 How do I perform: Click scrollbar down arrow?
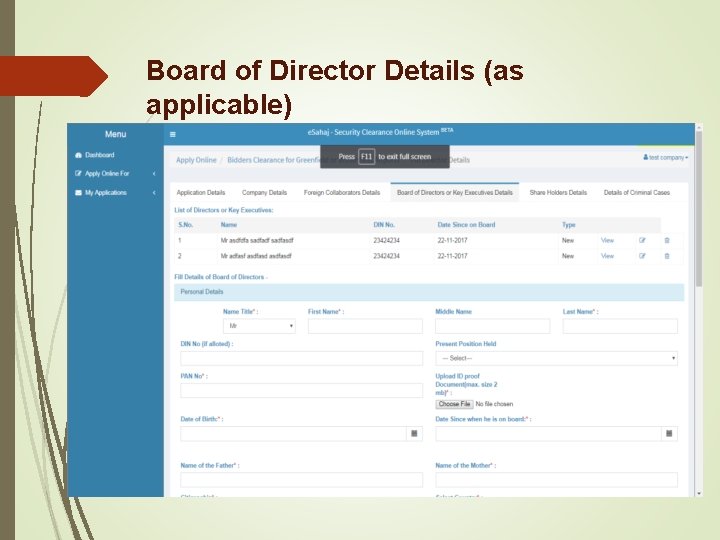coord(699,494)
